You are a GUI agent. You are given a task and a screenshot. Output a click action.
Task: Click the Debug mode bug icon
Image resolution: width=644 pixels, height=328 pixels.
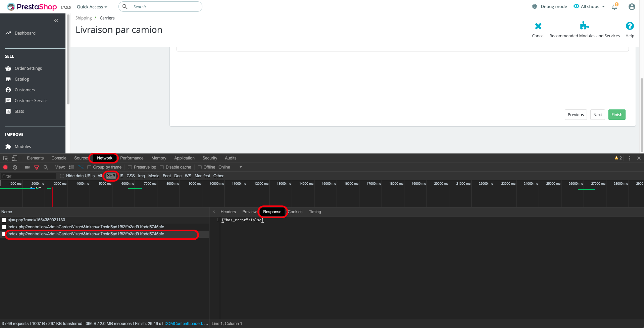(x=535, y=6)
